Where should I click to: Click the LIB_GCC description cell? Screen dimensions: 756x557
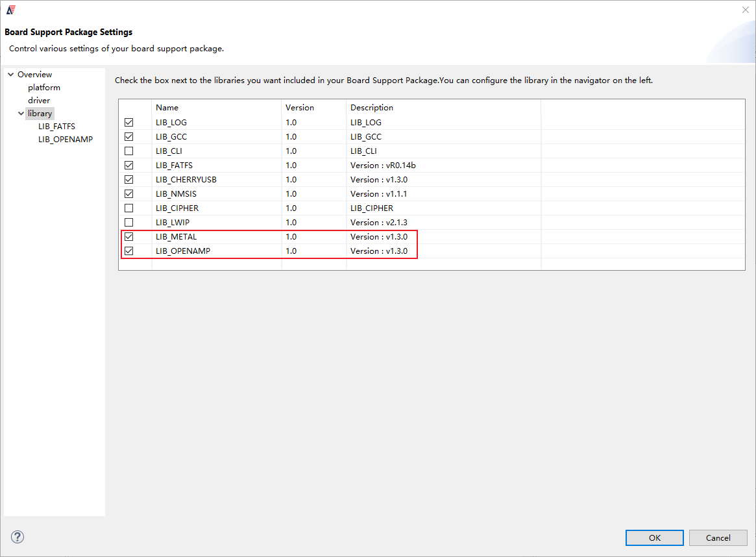(x=444, y=136)
